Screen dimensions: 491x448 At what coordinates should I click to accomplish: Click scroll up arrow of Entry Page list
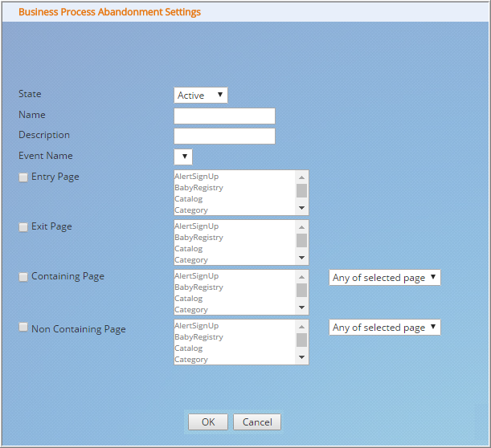tap(301, 177)
